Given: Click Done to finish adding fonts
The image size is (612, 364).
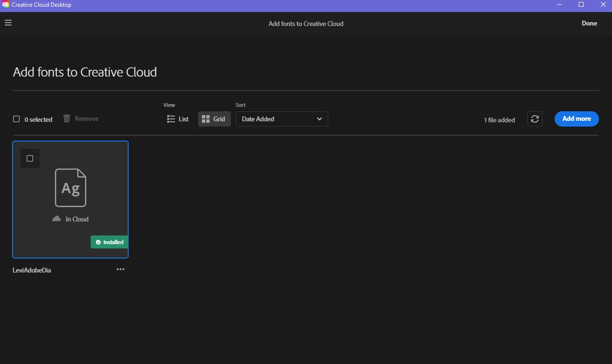Looking at the screenshot, I should (589, 23).
